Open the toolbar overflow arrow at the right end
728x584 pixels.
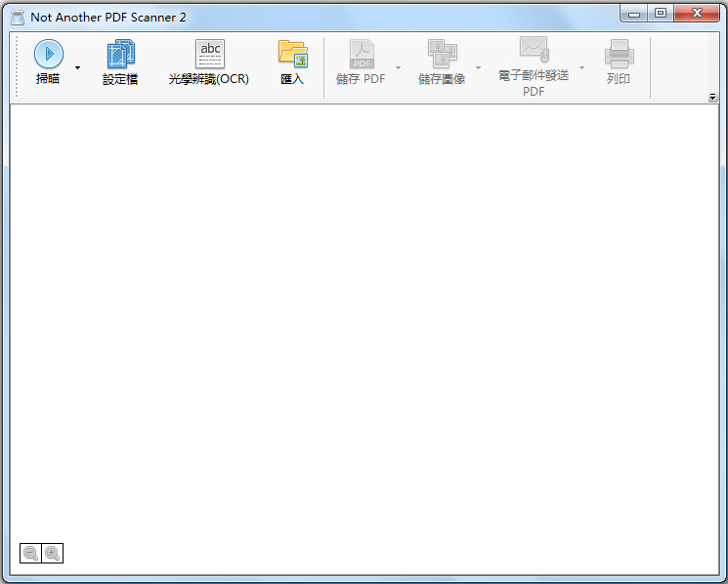712,97
